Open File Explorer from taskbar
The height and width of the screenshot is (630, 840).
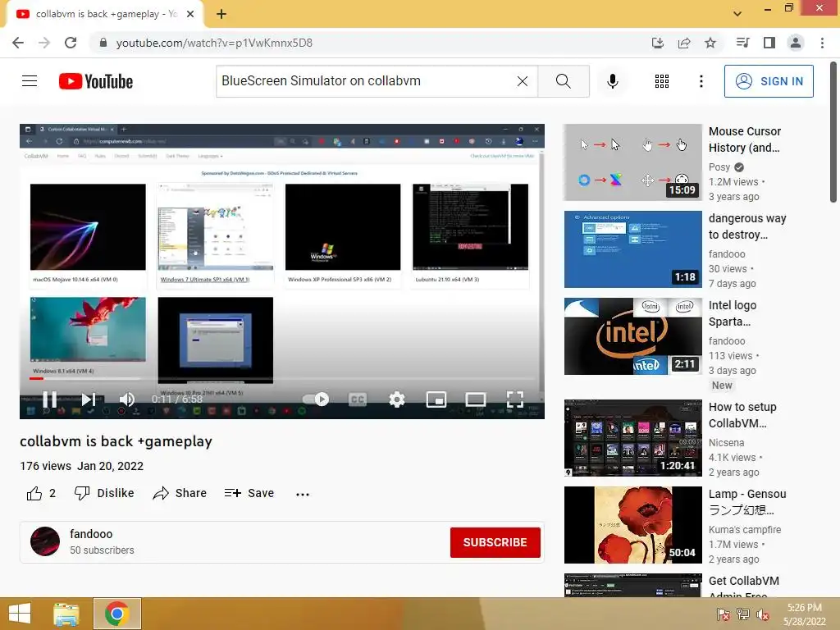coord(66,614)
